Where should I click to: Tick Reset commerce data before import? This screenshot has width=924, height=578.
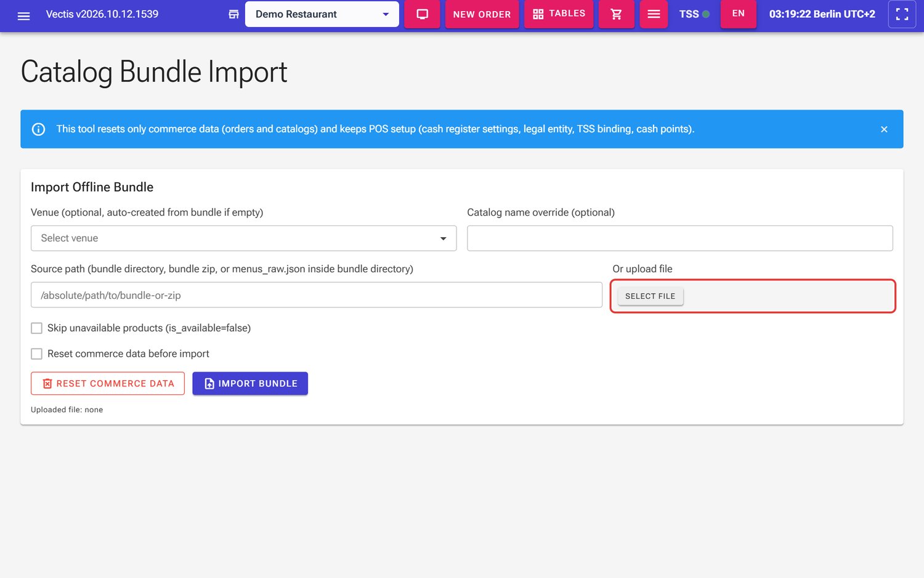point(37,354)
